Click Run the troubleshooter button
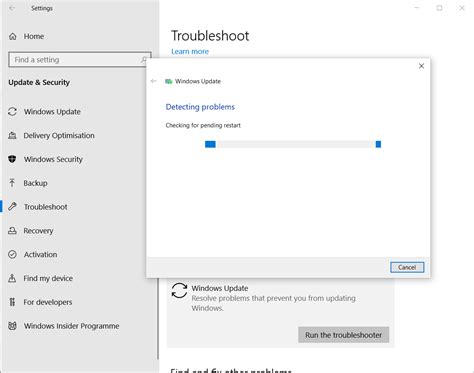This screenshot has width=474, height=373. point(343,335)
